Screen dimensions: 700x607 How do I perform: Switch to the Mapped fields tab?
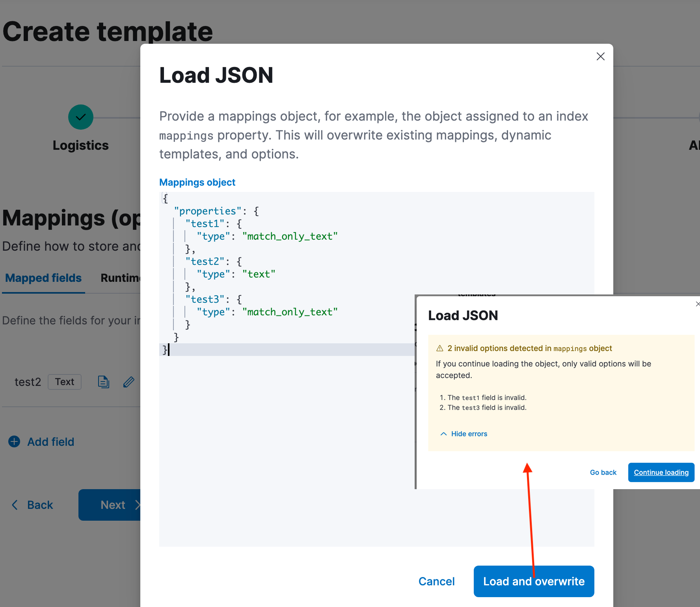tap(43, 278)
